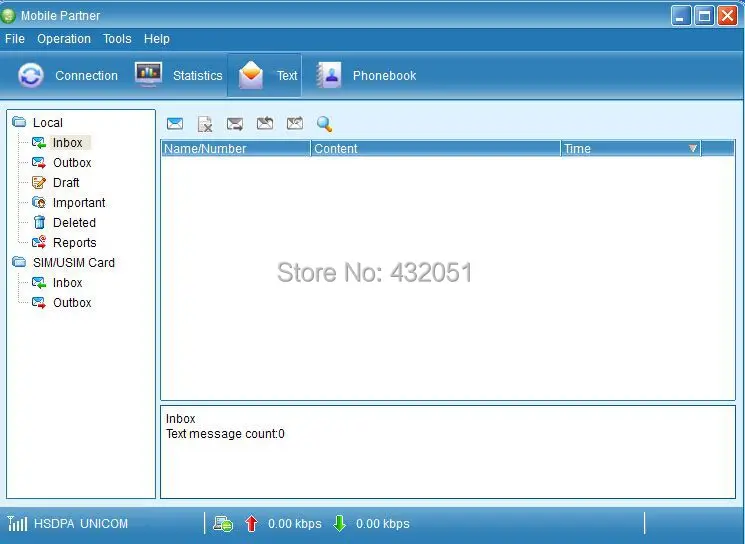Select Local Outbox in the tree

tap(72, 162)
